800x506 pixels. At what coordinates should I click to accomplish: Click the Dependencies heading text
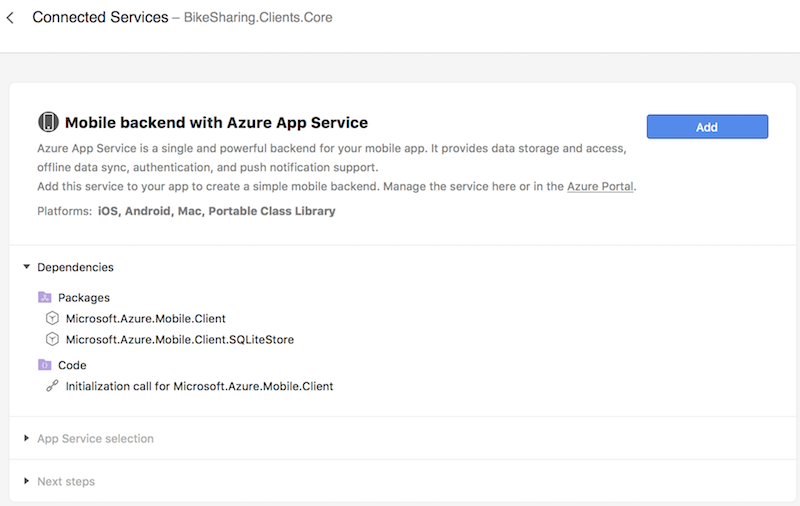[76, 267]
